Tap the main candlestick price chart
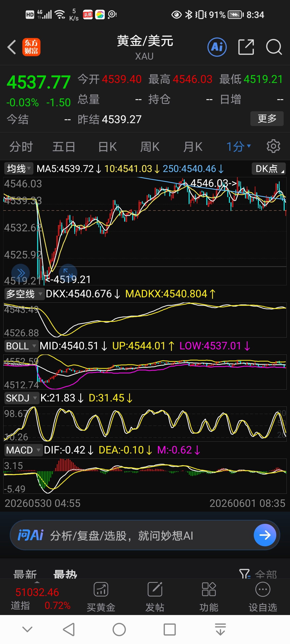Image resolution: width=290 pixels, height=644 pixels. 145,231
